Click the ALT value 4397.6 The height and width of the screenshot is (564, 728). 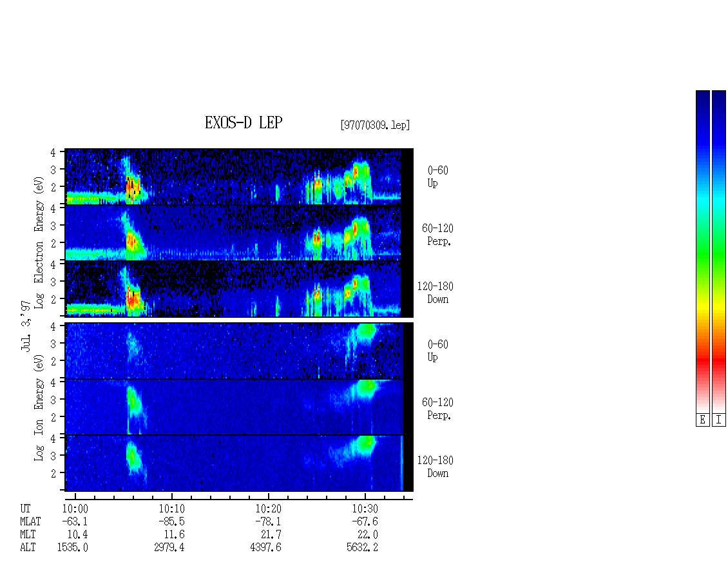click(x=265, y=548)
